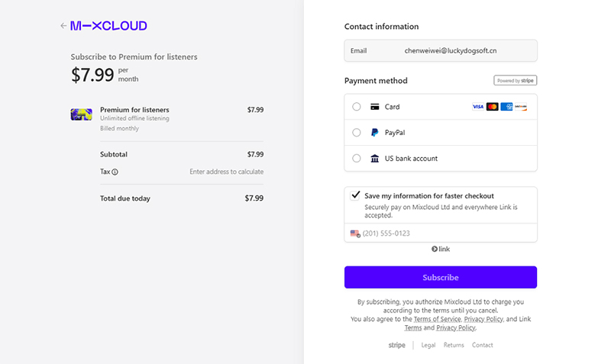Click the Link logo below phone field
This screenshot has width=611, height=364.
(x=441, y=250)
